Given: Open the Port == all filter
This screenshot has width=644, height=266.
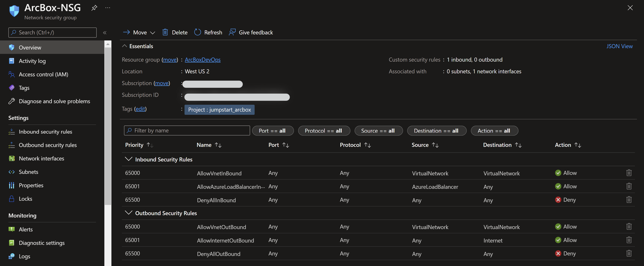Looking at the screenshot, I should point(273,131).
